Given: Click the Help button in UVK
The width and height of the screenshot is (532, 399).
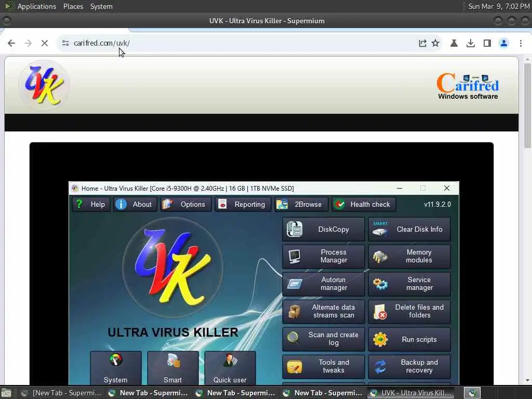Looking at the screenshot, I should click(x=91, y=204).
